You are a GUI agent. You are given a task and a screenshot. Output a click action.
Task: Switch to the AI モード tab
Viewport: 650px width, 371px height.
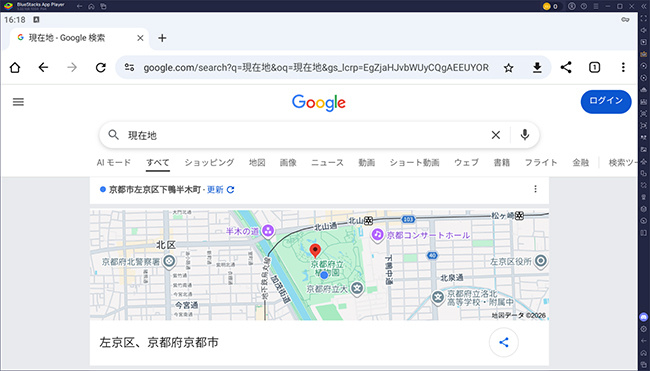click(x=114, y=162)
